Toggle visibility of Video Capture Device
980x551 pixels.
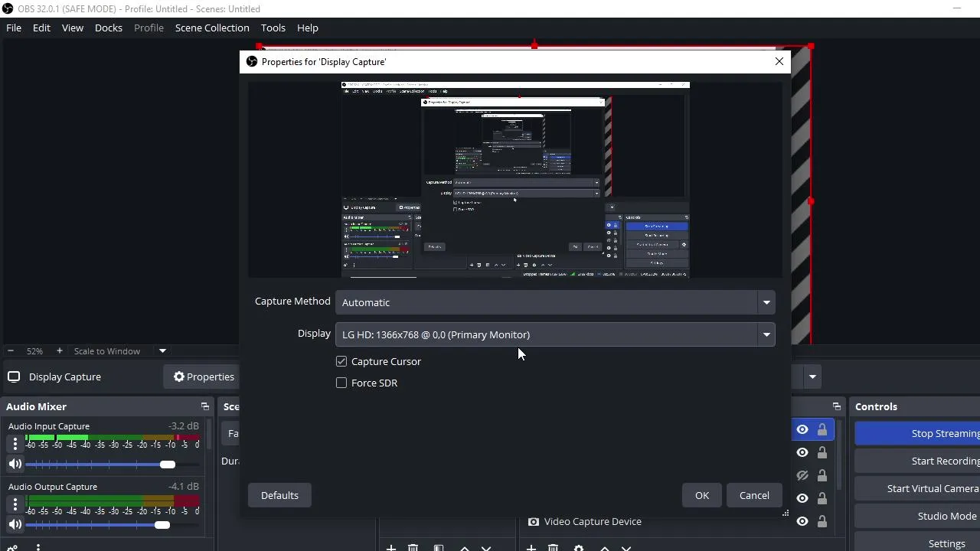802,521
